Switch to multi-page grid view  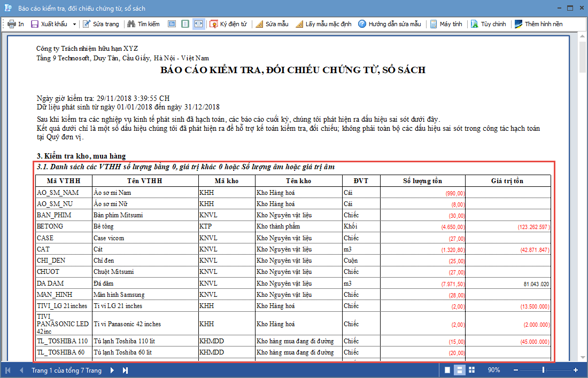pyautogui.click(x=471, y=370)
